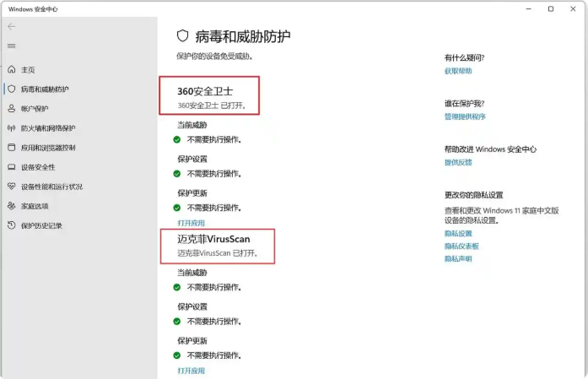Open 应用和浏览器控制 sidebar item

(48, 148)
